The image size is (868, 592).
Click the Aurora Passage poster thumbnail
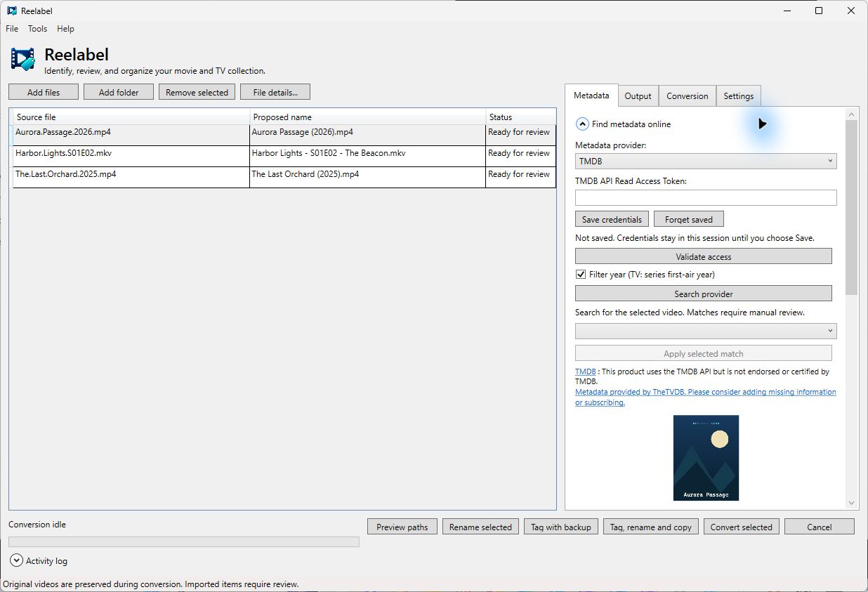click(x=706, y=458)
